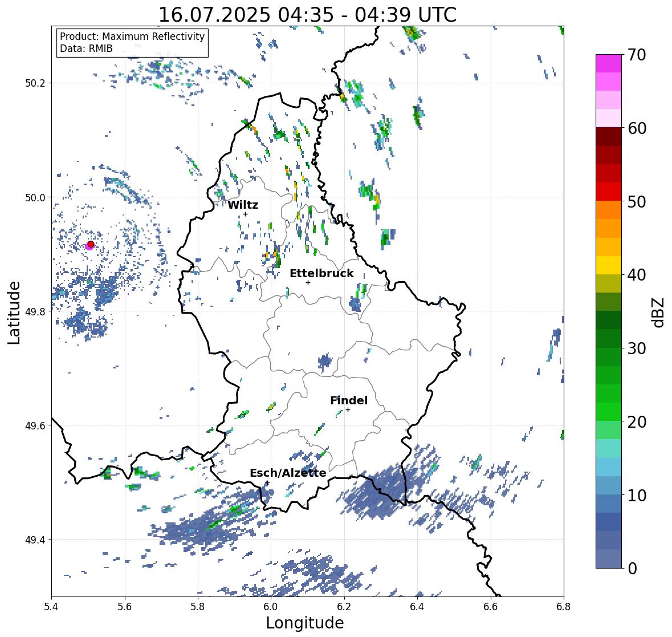Click the longitude tick label 5.4
This screenshot has width=672, height=637.
(x=51, y=606)
